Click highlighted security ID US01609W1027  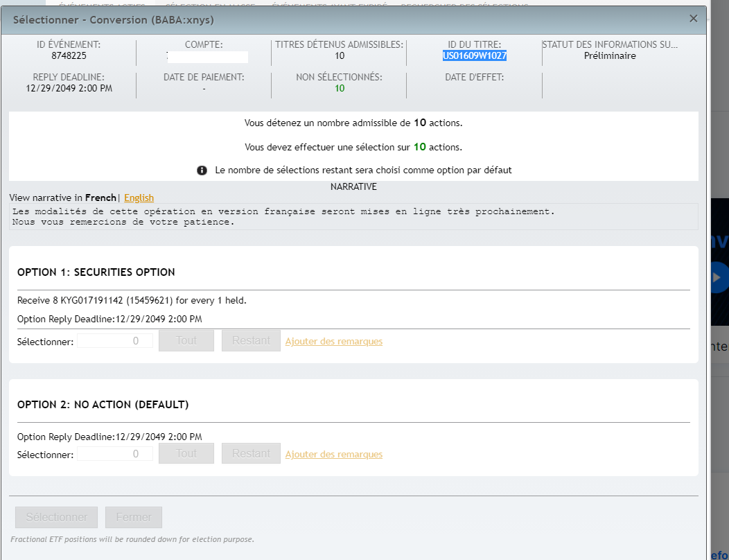[475, 56]
